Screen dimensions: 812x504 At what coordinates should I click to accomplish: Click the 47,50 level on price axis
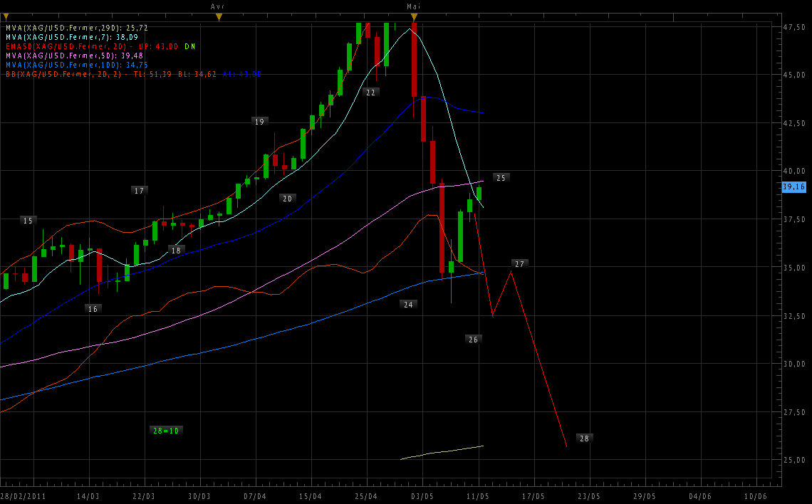pos(793,27)
